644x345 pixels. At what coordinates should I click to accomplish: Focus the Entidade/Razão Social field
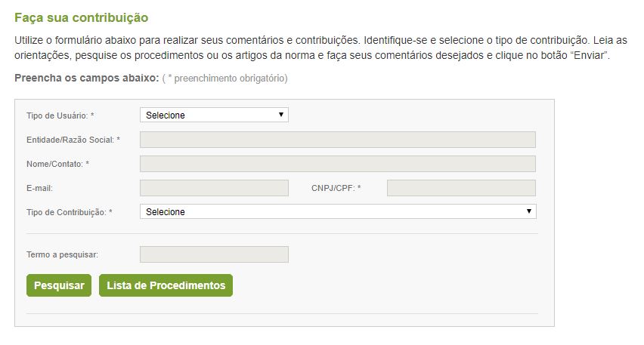click(x=338, y=140)
